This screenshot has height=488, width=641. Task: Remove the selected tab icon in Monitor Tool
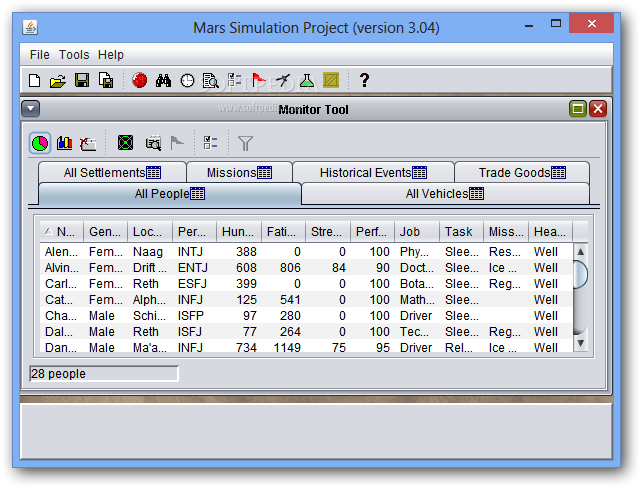pos(88,143)
